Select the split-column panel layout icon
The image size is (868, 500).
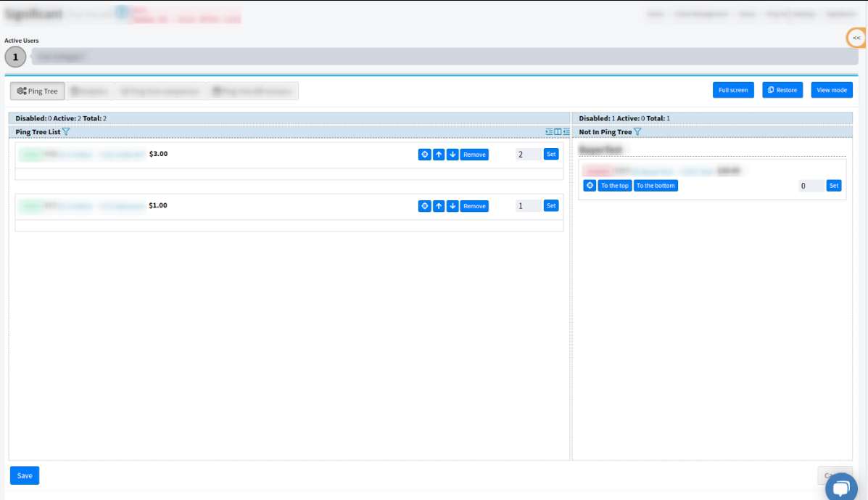point(558,132)
